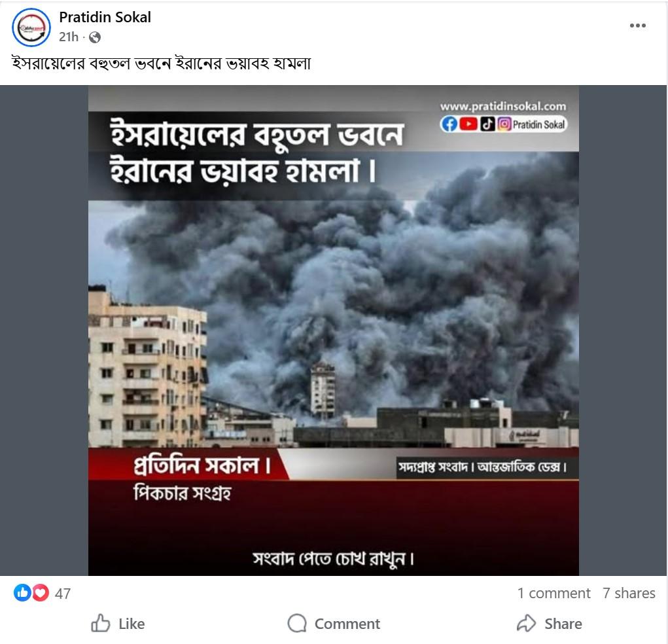Click the Pratidin Sokal profile picture
This screenshot has width=668, height=644.
[x=31, y=27]
